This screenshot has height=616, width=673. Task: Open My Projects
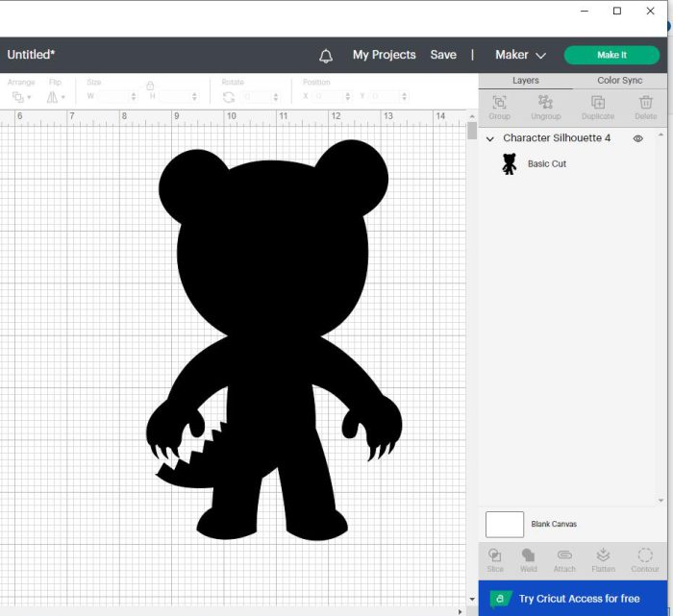pos(385,55)
